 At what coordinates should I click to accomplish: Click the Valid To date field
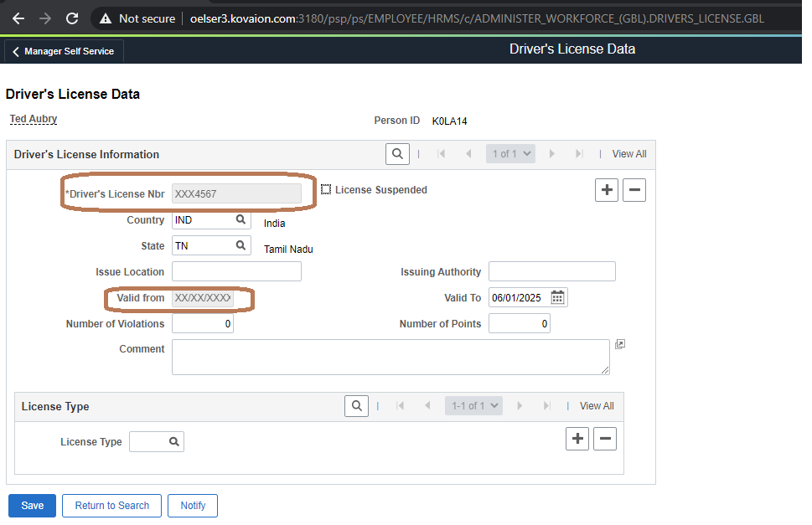[519, 297]
